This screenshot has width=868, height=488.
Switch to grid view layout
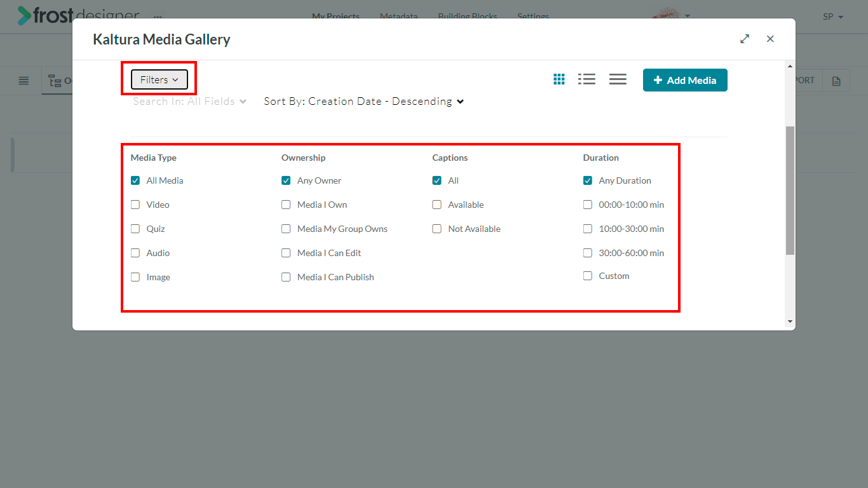point(559,79)
